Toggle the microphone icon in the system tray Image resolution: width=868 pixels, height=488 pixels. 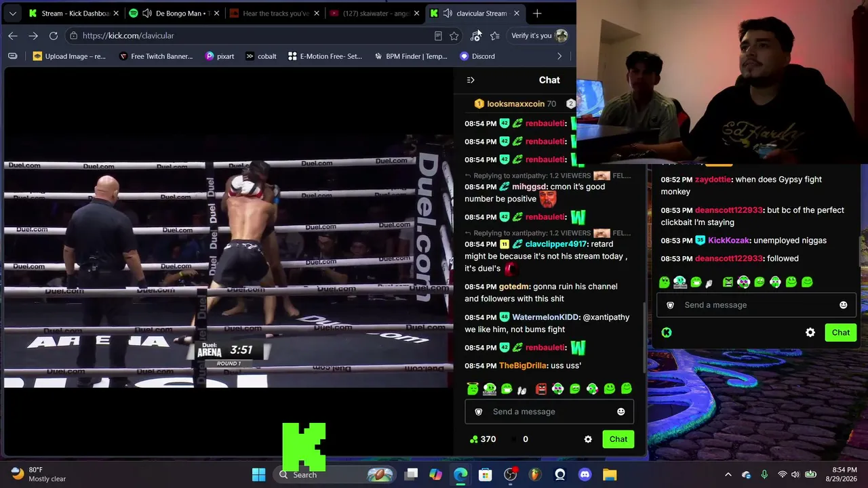pos(764,474)
